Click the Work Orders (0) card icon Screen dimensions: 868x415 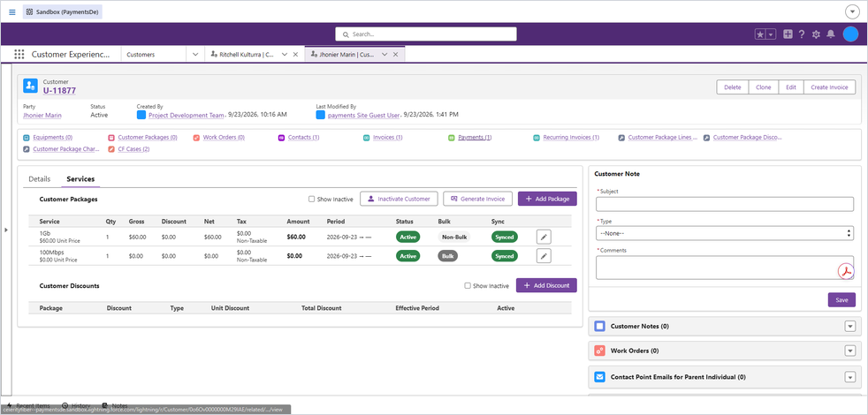[x=600, y=351]
